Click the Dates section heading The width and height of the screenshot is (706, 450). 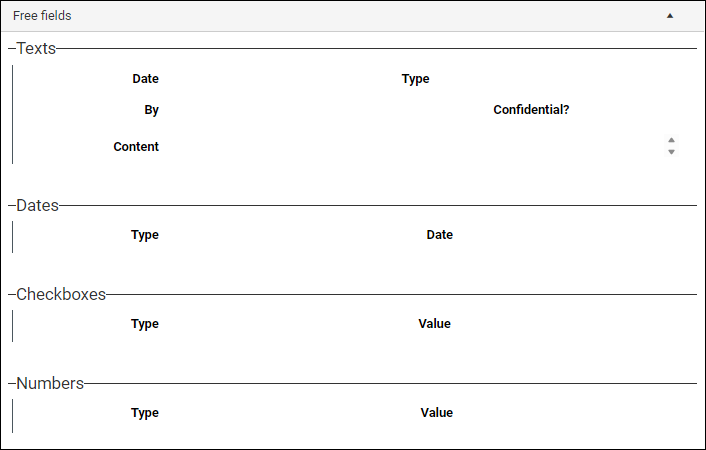[38, 205]
